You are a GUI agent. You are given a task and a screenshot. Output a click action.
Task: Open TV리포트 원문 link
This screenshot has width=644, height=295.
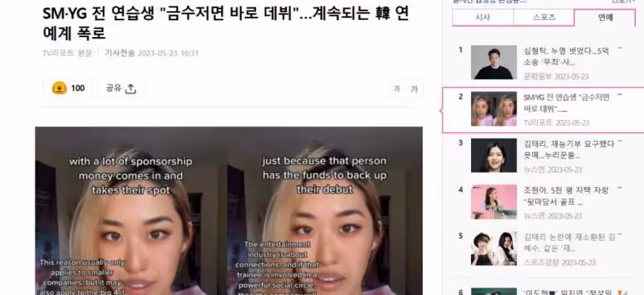coord(68,53)
